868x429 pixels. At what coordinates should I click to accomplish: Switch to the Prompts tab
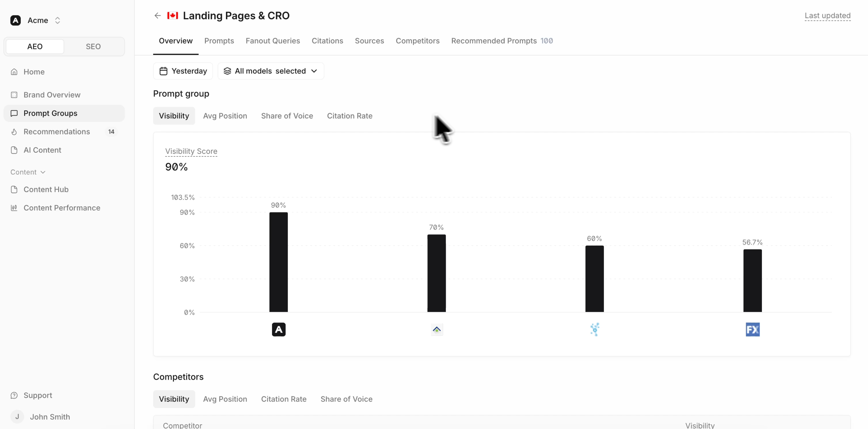[219, 41]
